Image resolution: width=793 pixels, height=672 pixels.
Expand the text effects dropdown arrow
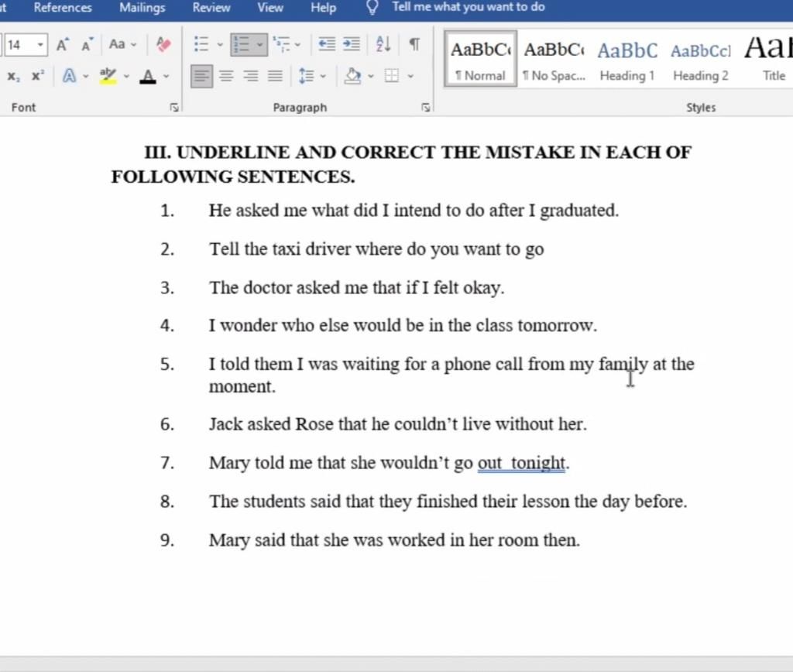click(85, 77)
